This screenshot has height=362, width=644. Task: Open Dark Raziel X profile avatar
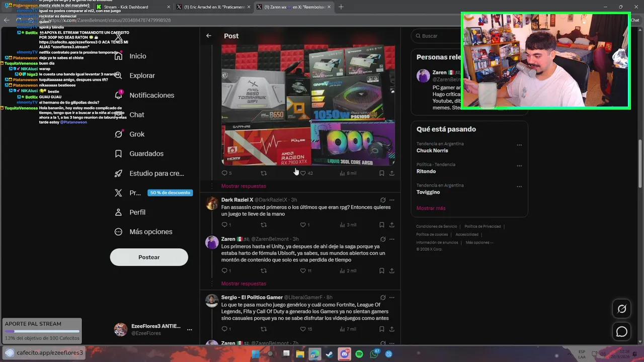coord(212,203)
